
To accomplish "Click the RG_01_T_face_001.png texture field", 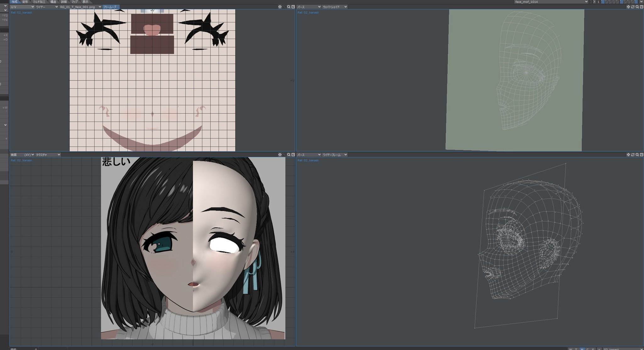I will pyautogui.click(x=79, y=7).
